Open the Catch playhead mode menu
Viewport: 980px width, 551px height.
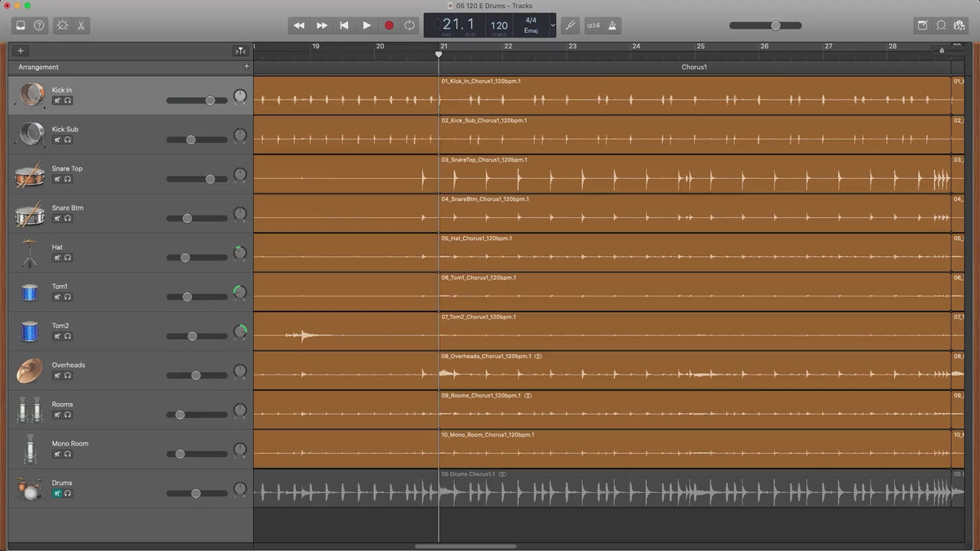point(239,51)
